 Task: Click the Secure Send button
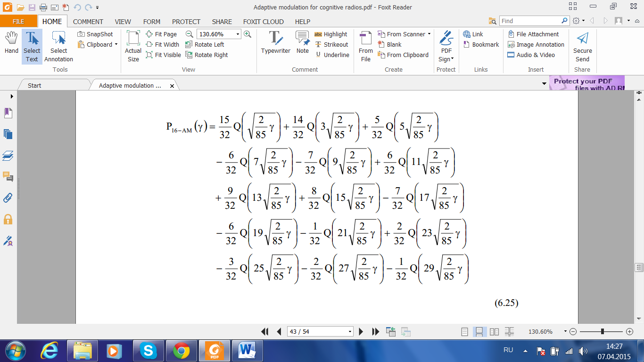[582, 46]
